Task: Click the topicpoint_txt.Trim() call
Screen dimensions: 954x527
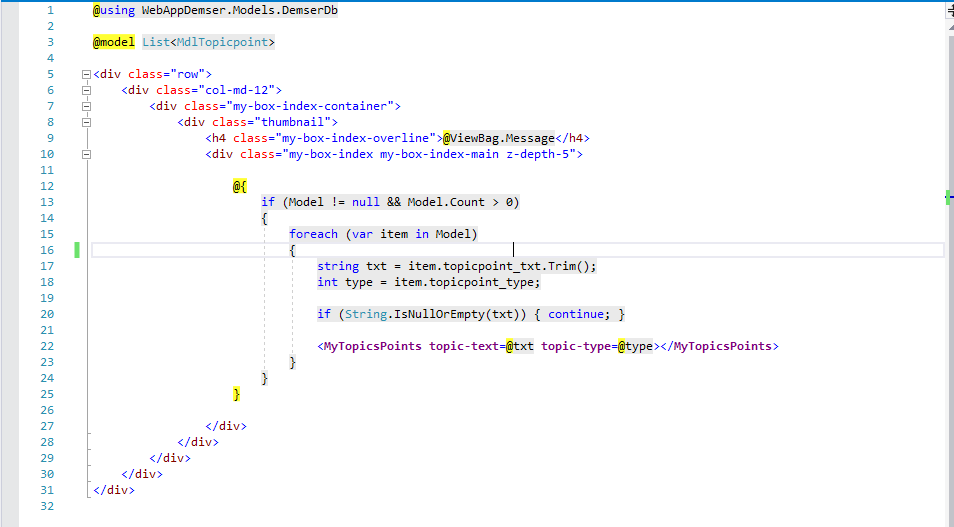Action: [517, 266]
